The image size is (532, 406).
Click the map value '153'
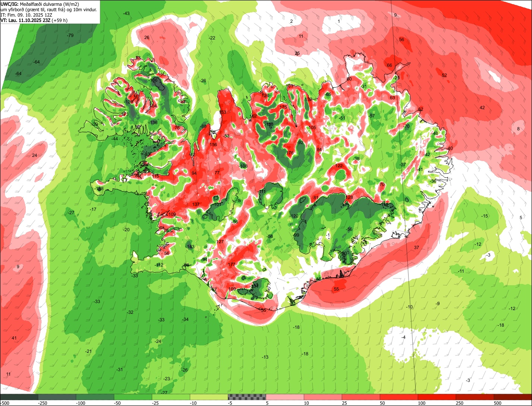pos(223,112)
